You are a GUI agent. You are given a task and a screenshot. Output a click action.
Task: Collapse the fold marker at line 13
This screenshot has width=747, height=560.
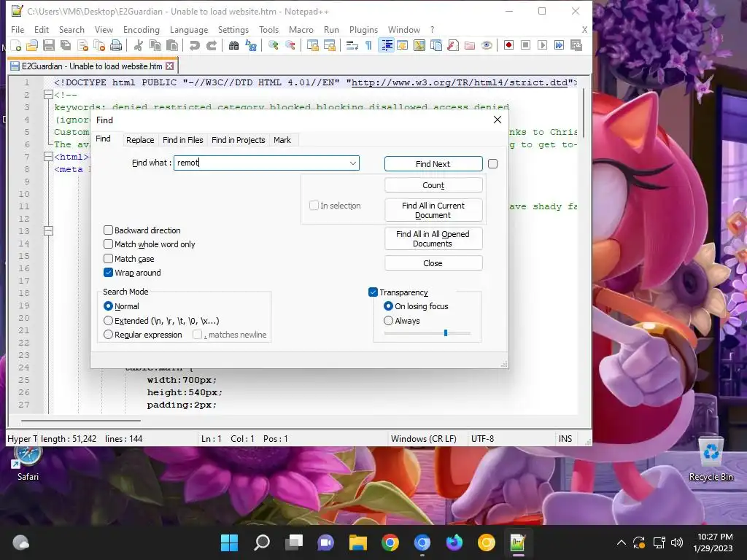[x=48, y=231]
